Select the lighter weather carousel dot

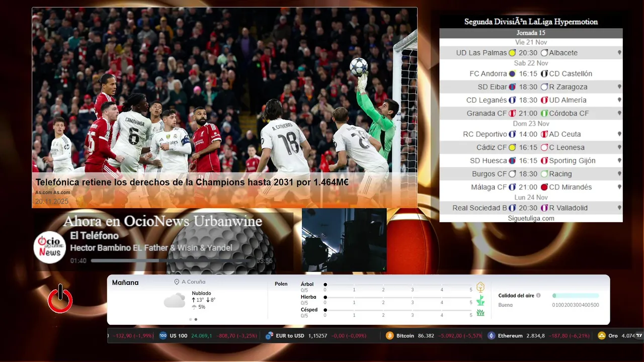(190, 319)
